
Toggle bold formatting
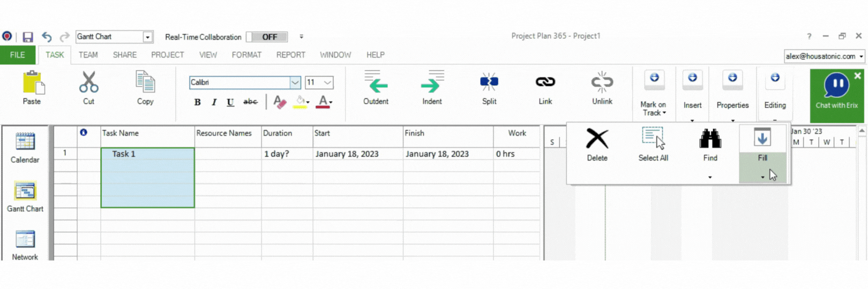pyautogui.click(x=197, y=102)
